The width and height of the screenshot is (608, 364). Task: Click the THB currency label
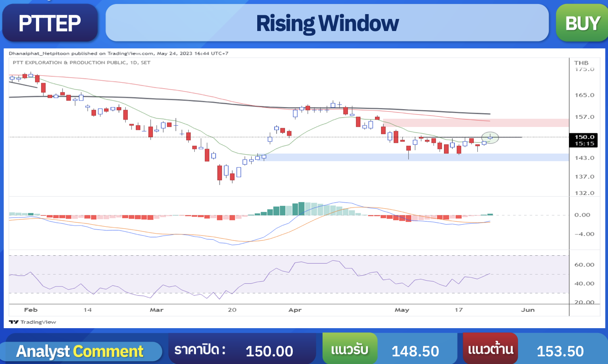tap(581, 63)
